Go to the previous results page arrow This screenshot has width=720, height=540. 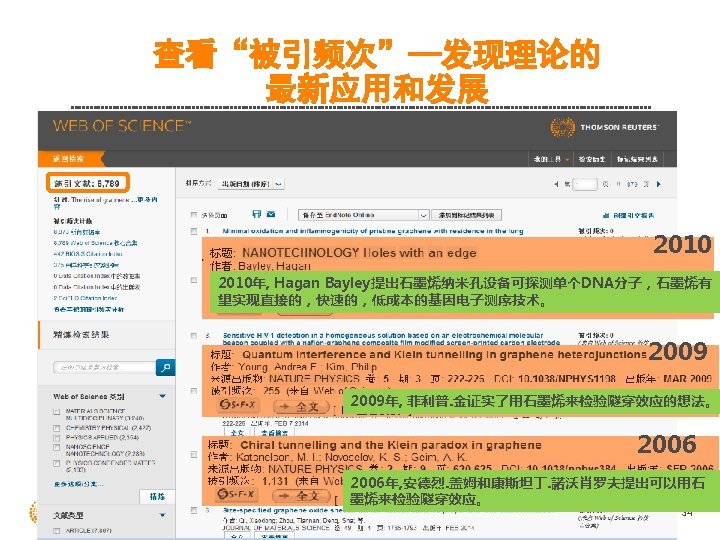tap(556, 184)
